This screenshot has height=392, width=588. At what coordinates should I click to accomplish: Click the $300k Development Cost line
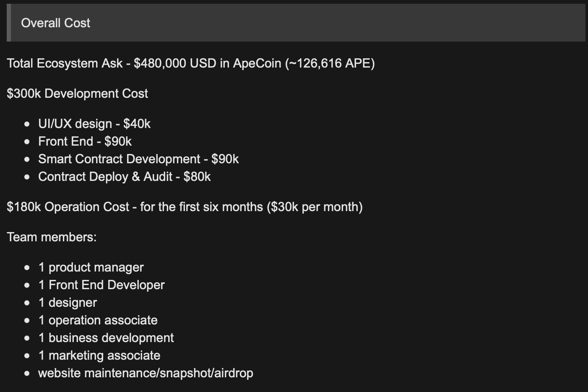[x=78, y=94]
